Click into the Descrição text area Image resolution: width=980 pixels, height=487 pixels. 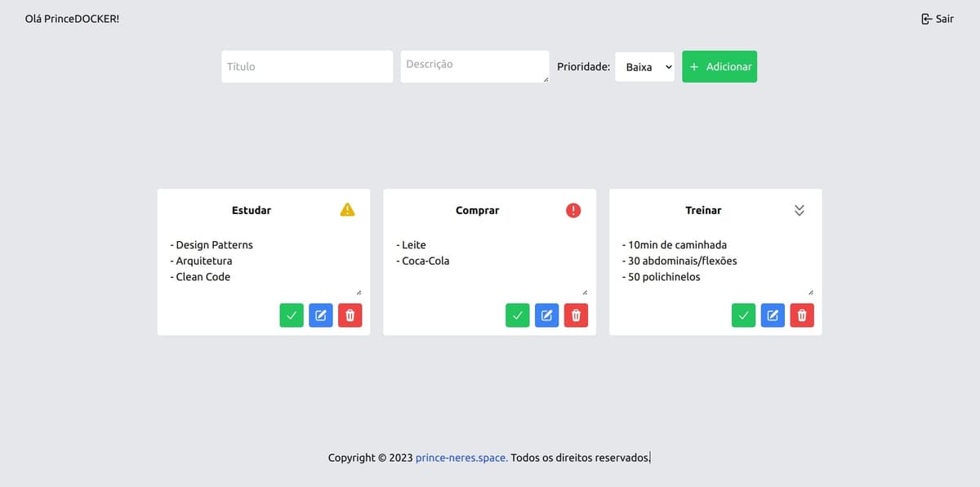point(474,67)
